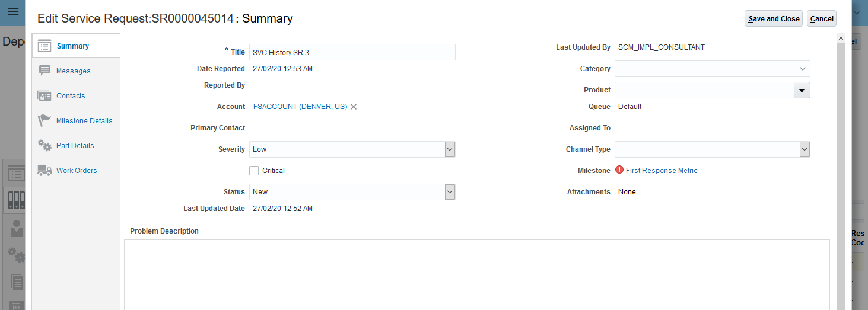Open the hamburger navigation menu
The height and width of the screenshot is (310, 868).
coord(12,12)
